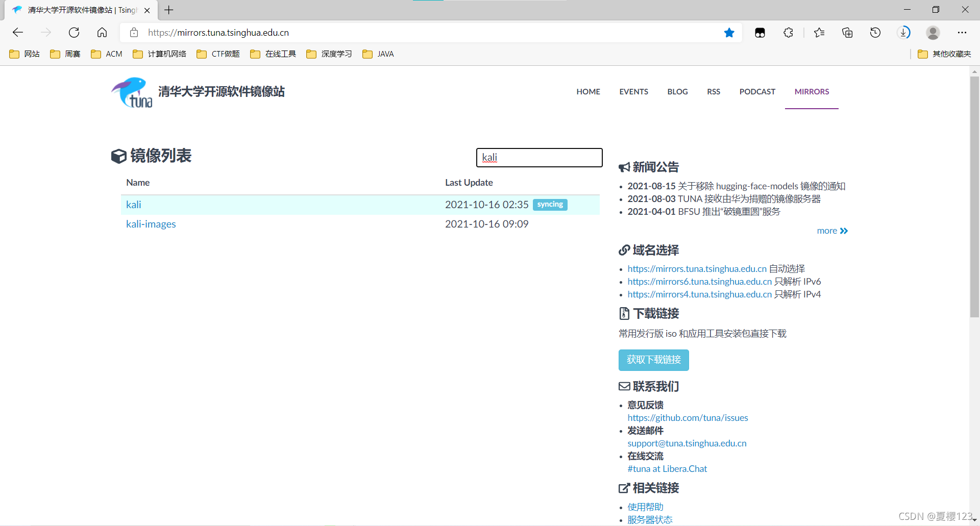Select the MIRRORS navigation item

tap(812, 92)
